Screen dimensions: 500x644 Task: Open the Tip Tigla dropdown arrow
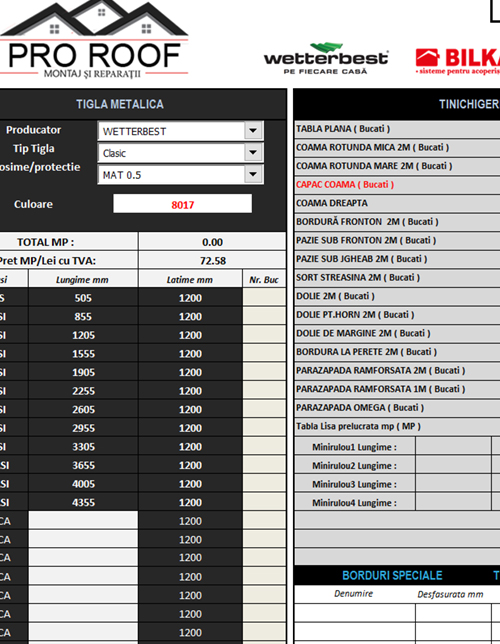pos(253,153)
